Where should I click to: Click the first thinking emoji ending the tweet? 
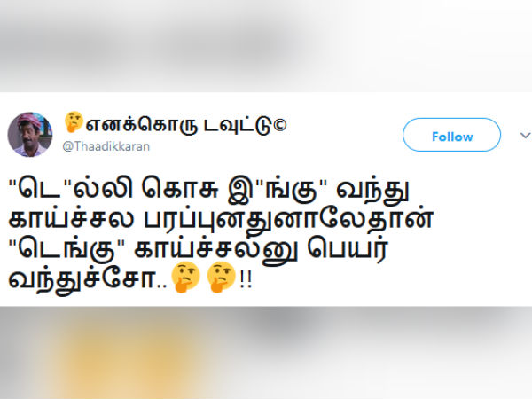(x=185, y=278)
